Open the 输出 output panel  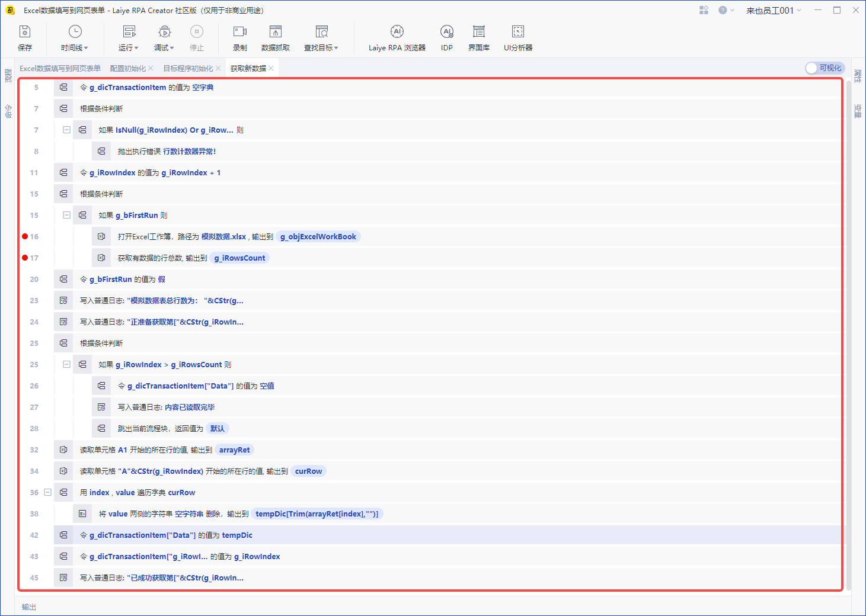click(x=29, y=607)
